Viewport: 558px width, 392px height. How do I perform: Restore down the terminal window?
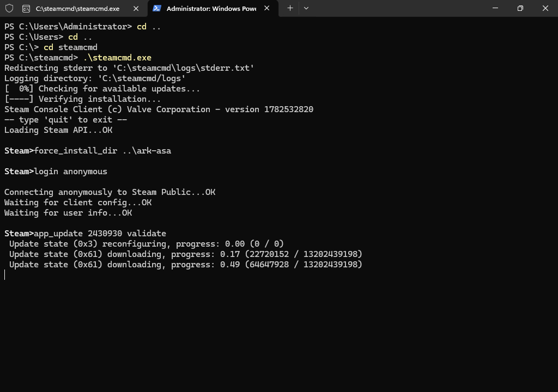[x=520, y=8]
